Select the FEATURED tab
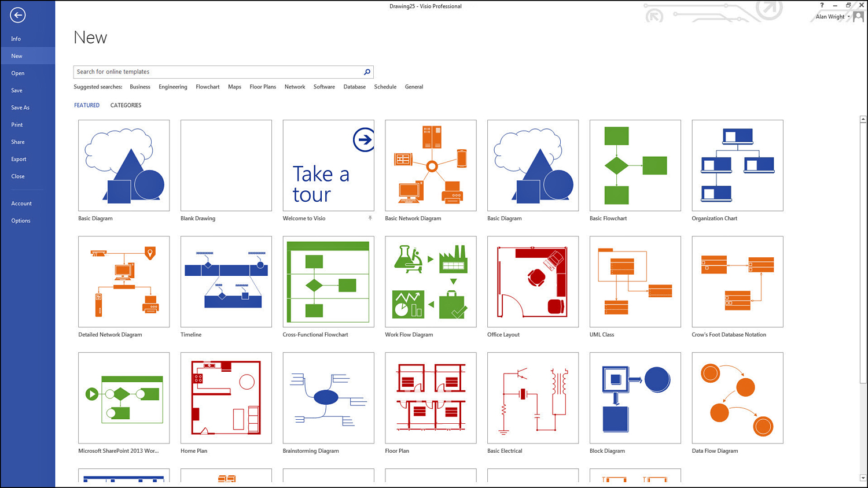 coord(87,105)
